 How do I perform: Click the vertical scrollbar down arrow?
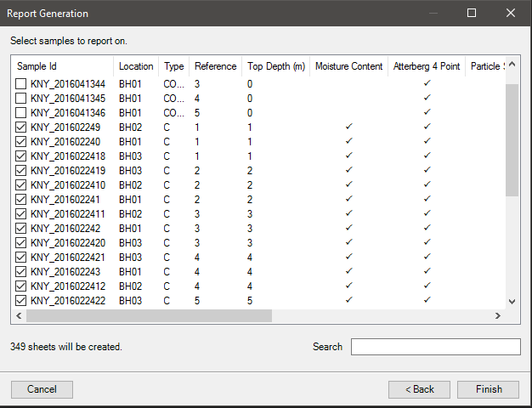click(512, 302)
